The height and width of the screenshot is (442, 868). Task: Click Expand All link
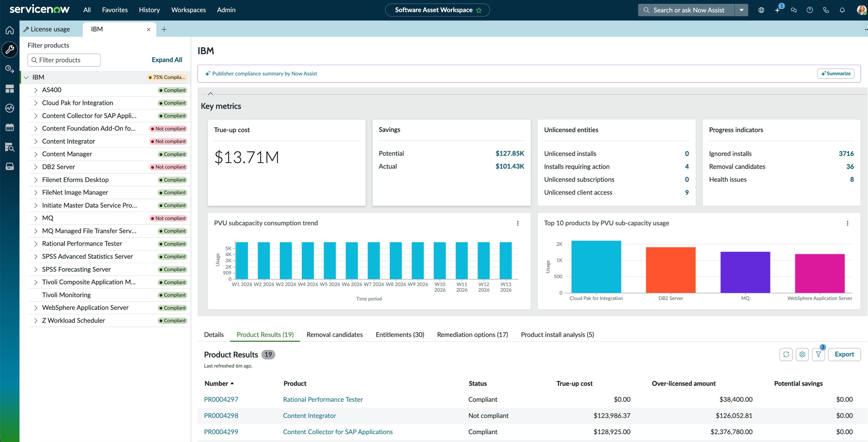coord(167,60)
